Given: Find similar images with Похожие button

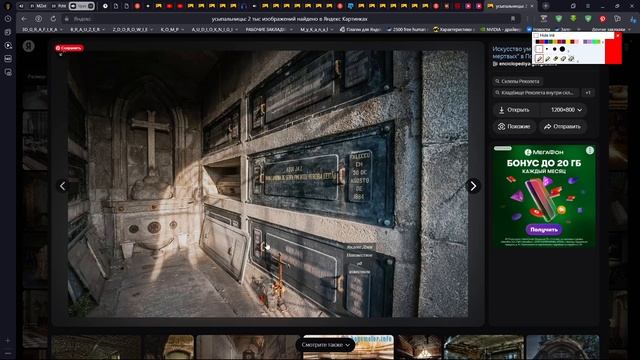Looking at the screenshot, I should tap(514, 127).
